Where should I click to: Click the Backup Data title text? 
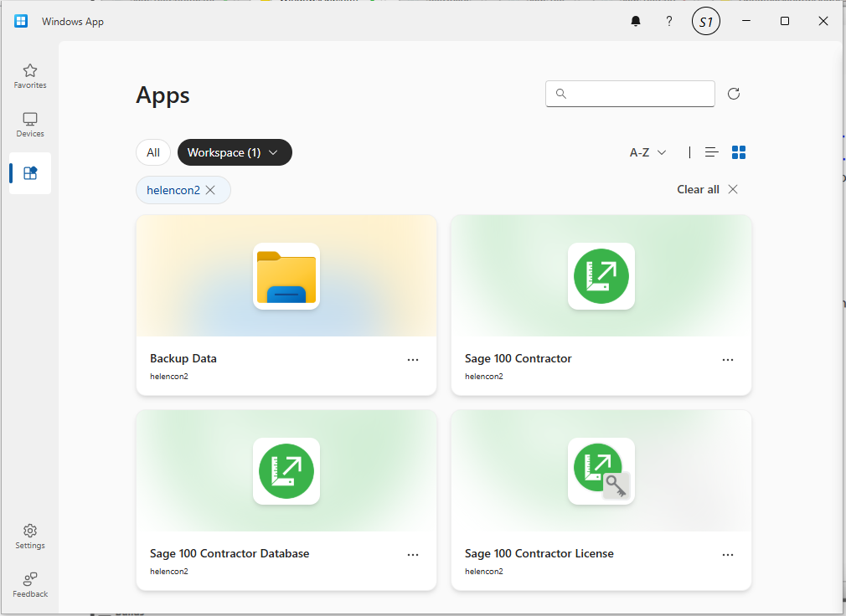(183, 358)
